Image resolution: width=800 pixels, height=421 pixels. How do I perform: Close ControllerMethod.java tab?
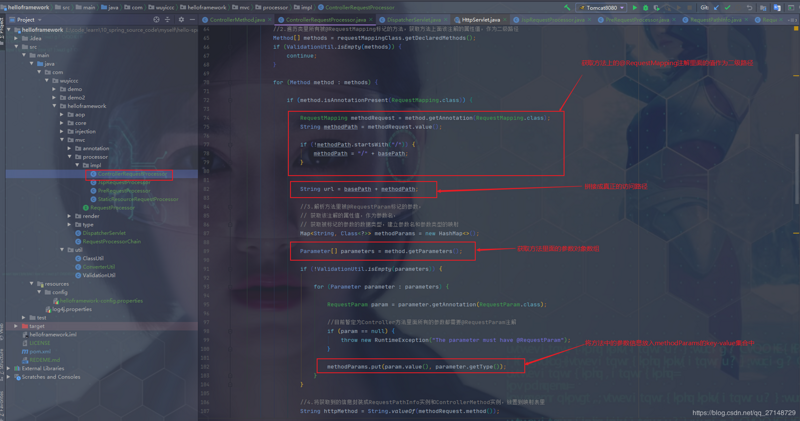[x=270, y=20]
